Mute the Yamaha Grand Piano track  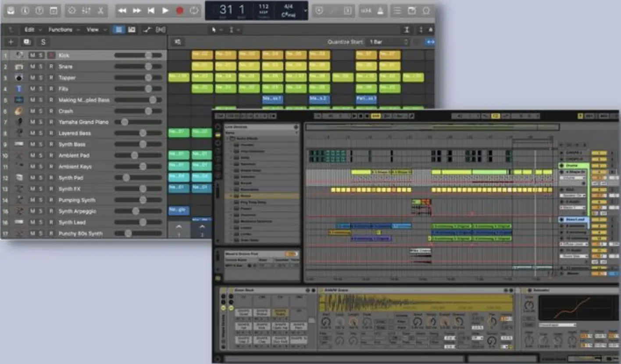pyautogui.click(x=32, y=122)
